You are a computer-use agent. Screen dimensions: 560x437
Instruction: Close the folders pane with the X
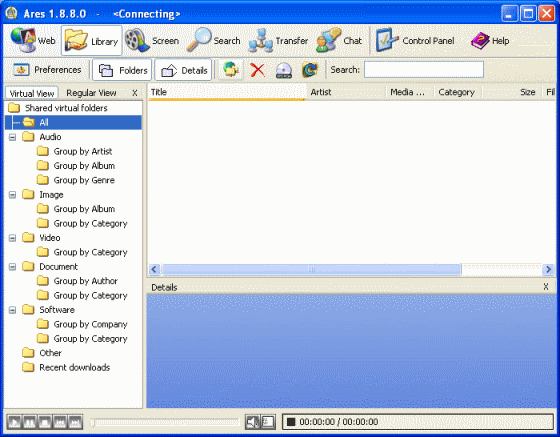coord(135,93)
